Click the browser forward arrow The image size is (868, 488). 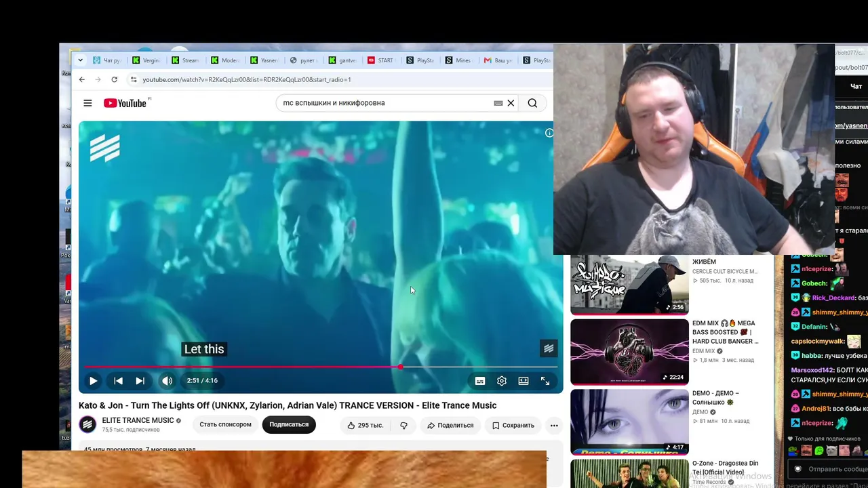(98, 79)
